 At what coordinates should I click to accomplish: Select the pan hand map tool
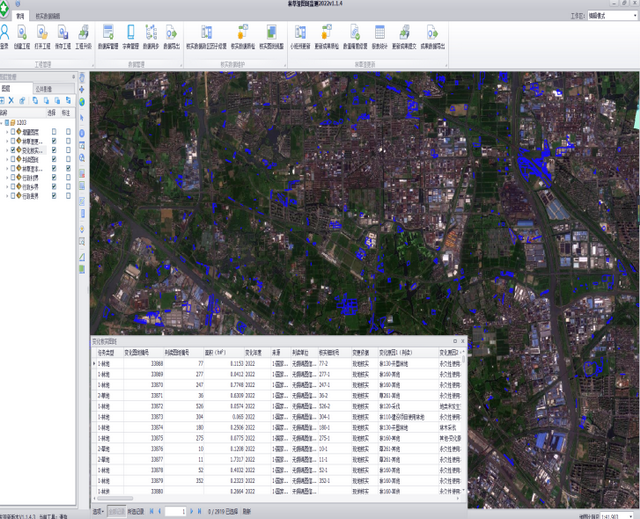[x=82, y=78]
